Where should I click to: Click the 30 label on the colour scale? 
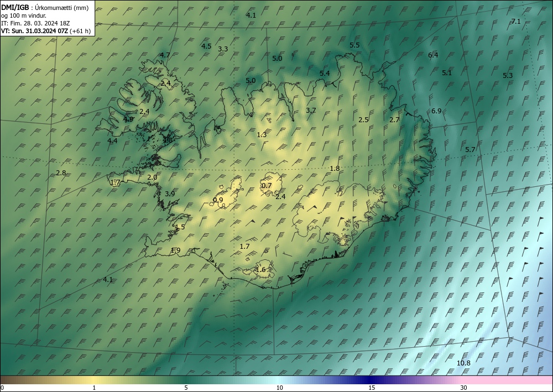point(464,388)
